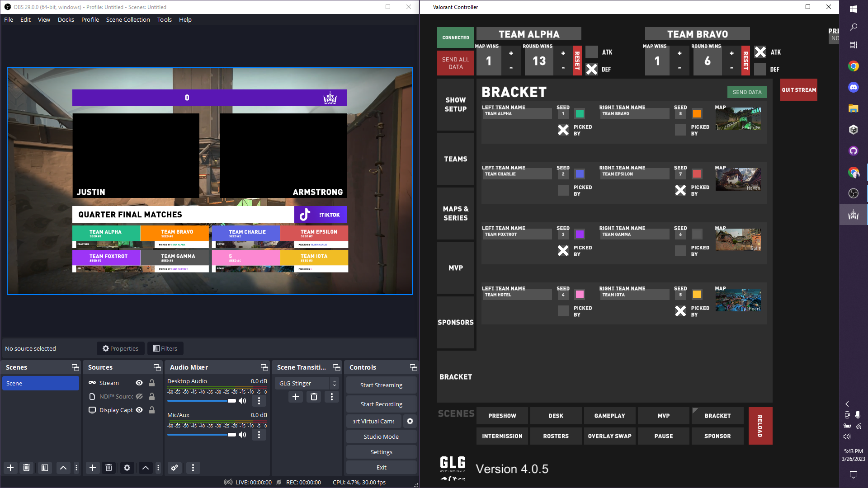868x488 pixels.
Task: Click Team Epsilon red color swatch
Action: pyautogui.click(x=697, y=174)
